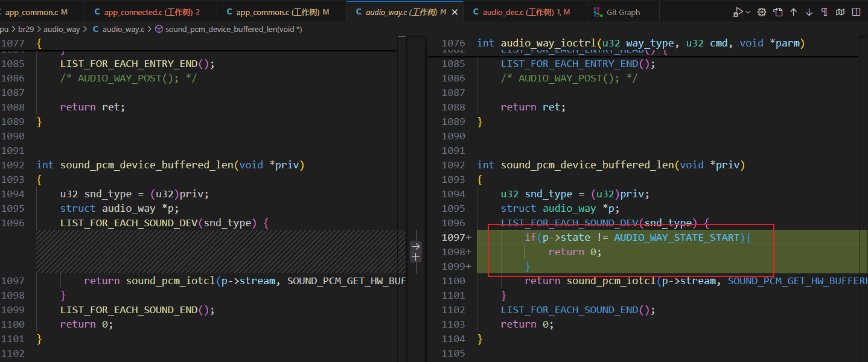Click added line number 1097 in right gutter
Viewport: 868px width, 362px height.
tap(453, 237)
